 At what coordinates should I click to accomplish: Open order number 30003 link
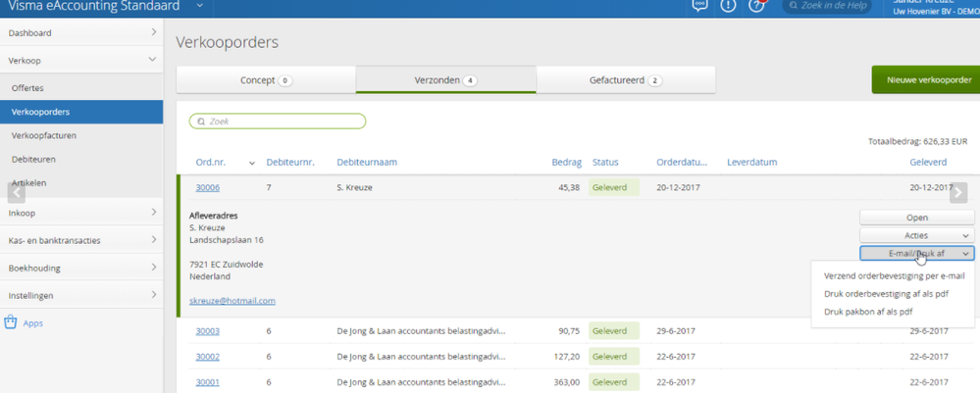tap(208, 331)
